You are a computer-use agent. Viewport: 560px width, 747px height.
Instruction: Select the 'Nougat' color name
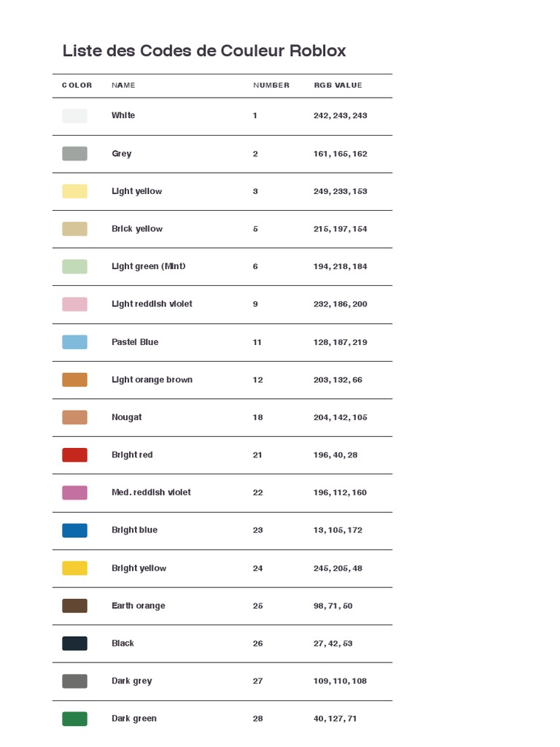127,417
